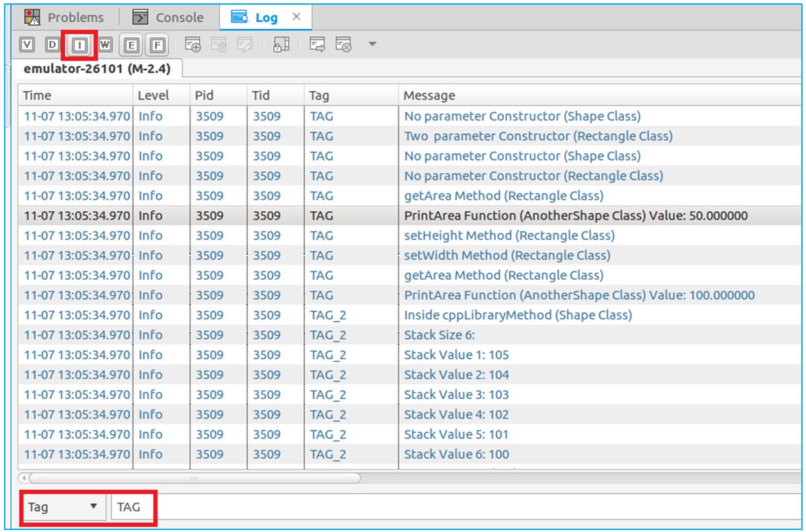Switch to the Console tab

click(169, 17)
